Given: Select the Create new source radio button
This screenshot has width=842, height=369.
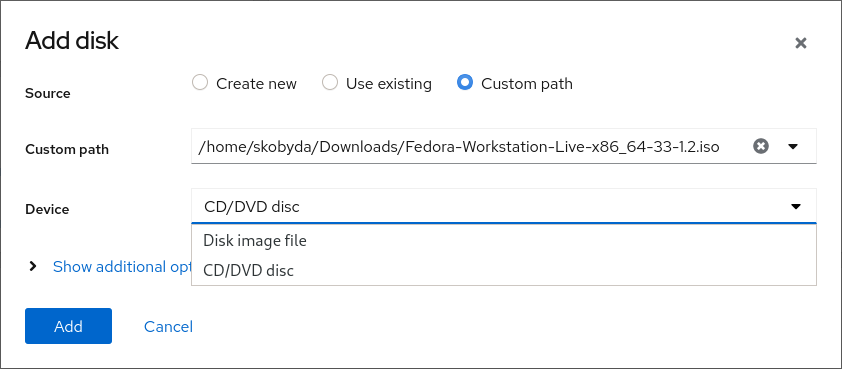Looking at the screenshot, I should 200,83.
